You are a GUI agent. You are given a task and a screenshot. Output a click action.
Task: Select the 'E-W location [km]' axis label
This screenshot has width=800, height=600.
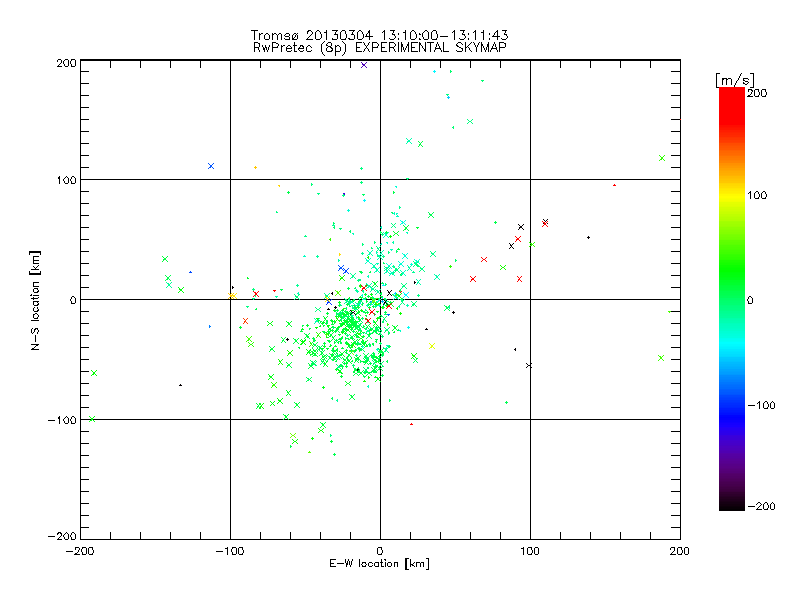pos(379,564)
